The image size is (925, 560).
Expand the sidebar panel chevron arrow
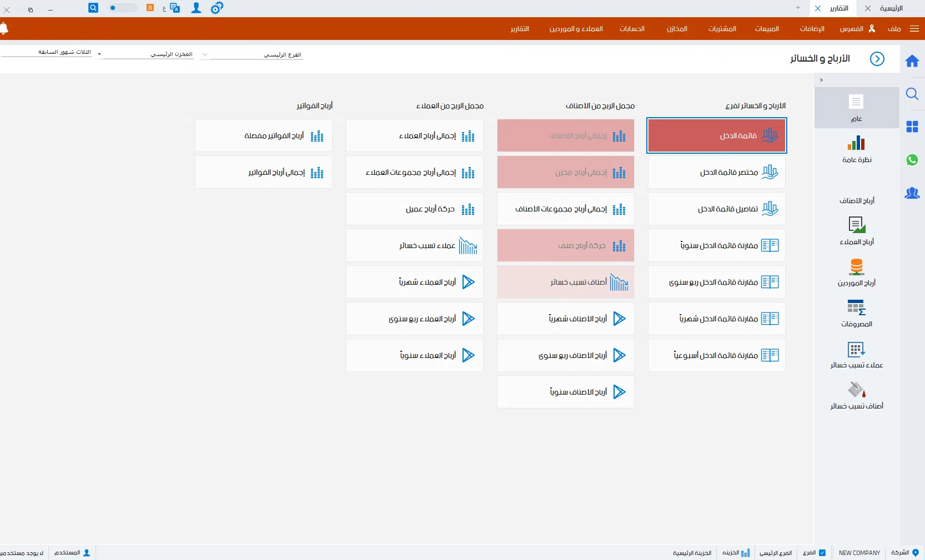coord(821,80)
